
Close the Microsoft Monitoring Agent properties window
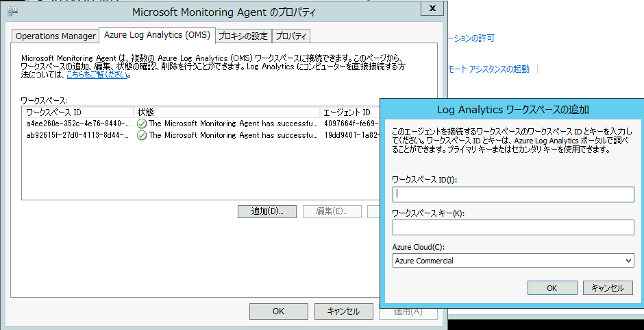click(x=432, y=8)
